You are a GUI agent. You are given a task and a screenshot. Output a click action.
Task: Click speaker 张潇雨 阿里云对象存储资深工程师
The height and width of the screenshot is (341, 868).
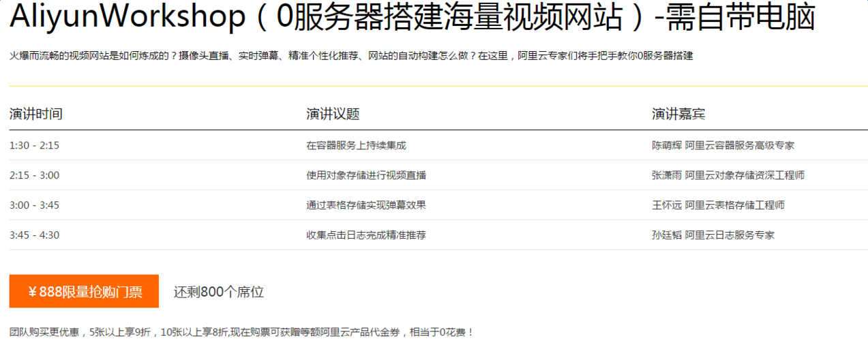pyautogui.click(x=728, y=175)
